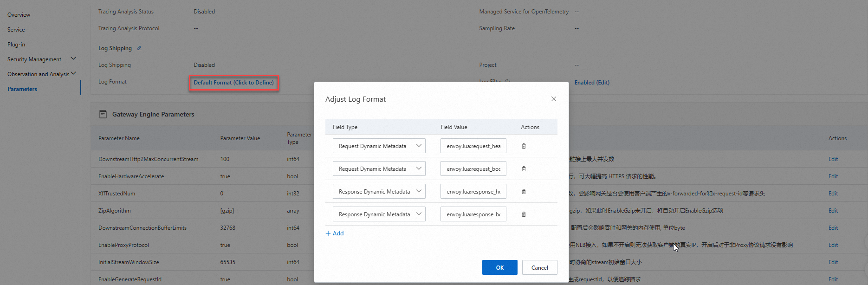Delete the envoy.lua:response_bc log field row
Viewport: 868px width, 285px height.
(524, 214)
